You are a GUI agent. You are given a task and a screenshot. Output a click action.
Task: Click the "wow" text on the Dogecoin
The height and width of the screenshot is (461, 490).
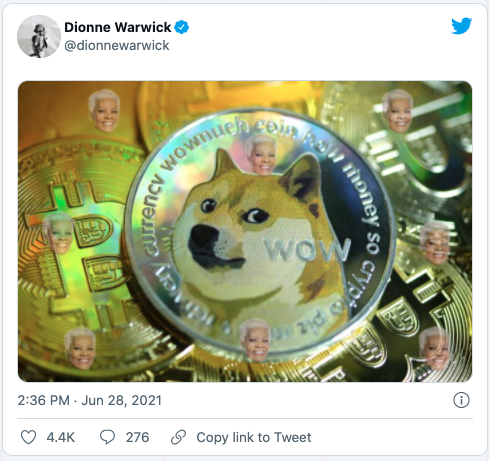coord(307,249)
